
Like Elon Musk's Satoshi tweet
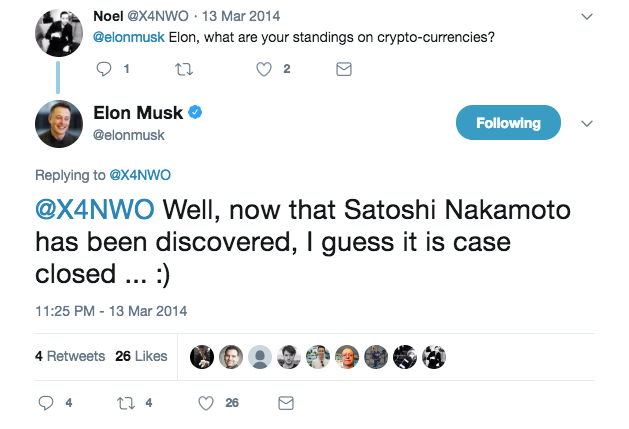(206, 403)
